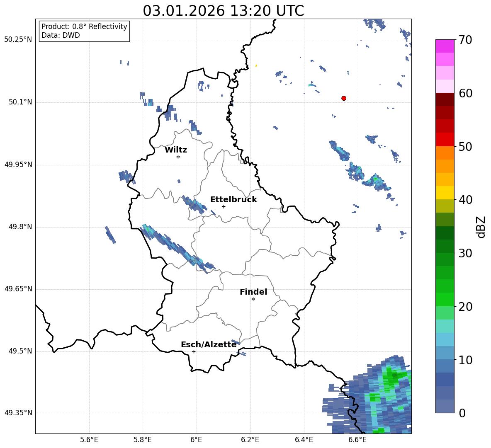The image size is (491, 448).
Task: Click the bright red colorbar swatch above 50
Action: pos(445,140)
